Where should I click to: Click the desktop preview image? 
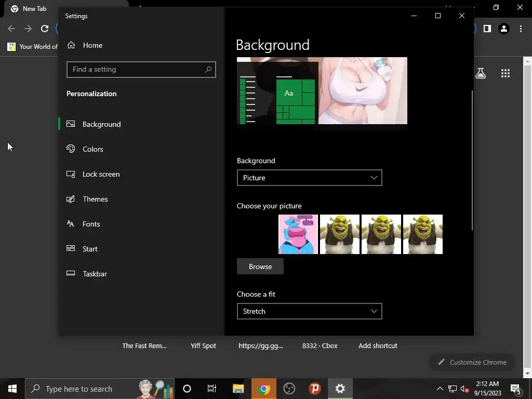[x=322, y=90]
